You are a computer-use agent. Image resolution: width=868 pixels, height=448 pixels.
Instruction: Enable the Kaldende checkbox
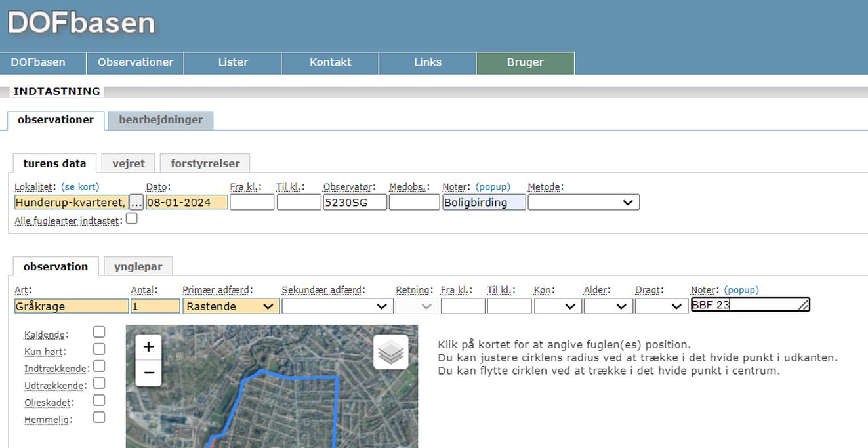pyautogui.click(x=99, y=332)
